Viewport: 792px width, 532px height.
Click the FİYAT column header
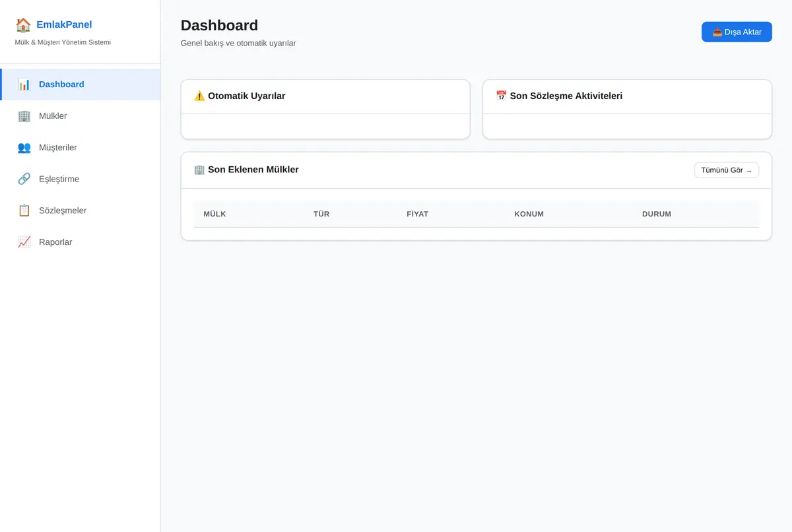click(x=417, y=214)
